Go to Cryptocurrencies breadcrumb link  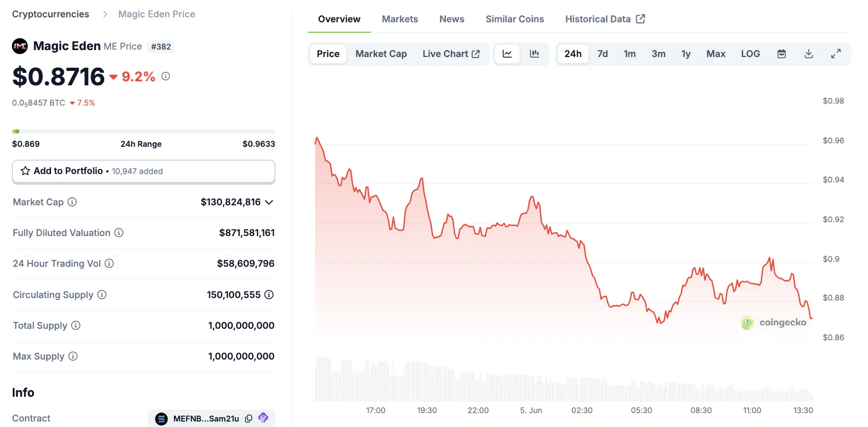pyautogui.click(x=51, y=14)
